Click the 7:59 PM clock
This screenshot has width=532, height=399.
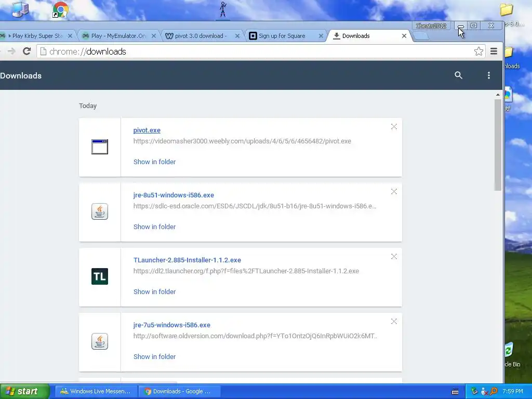click(x=513, y=392)
